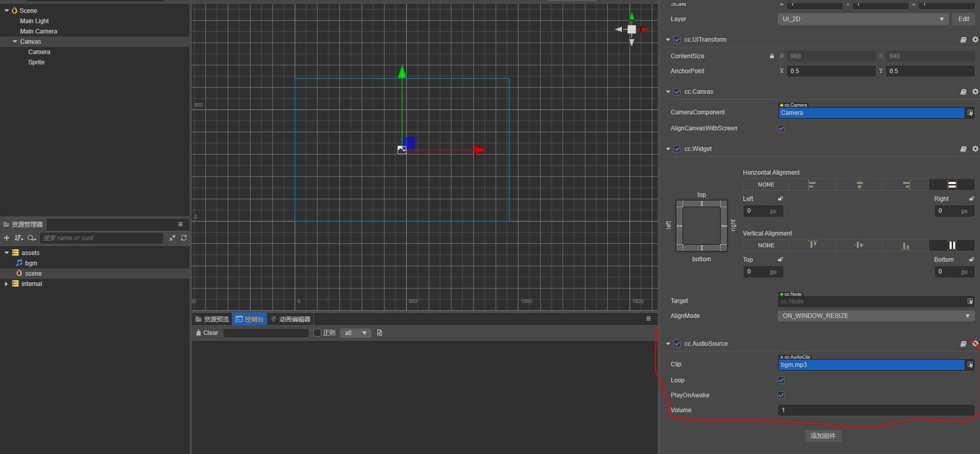Collapse the cc.Widget section
980x454 pixels.
pyautogui.click(x=668, y=149)
